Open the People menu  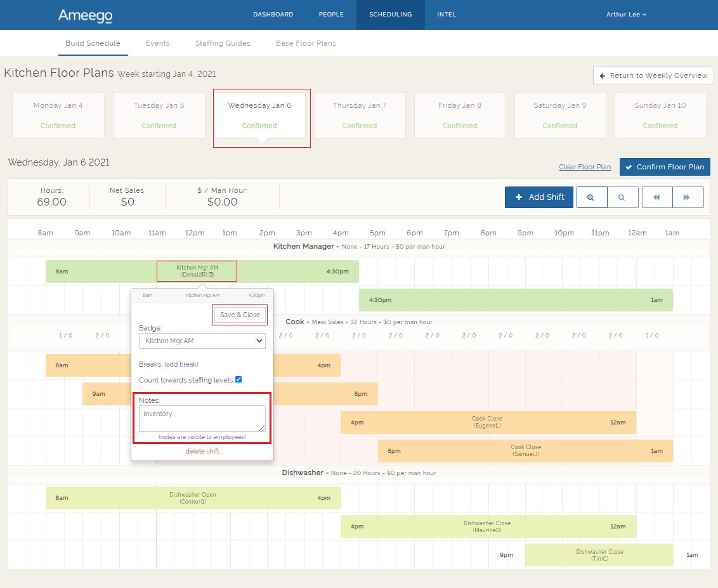[x=331, y=15]
